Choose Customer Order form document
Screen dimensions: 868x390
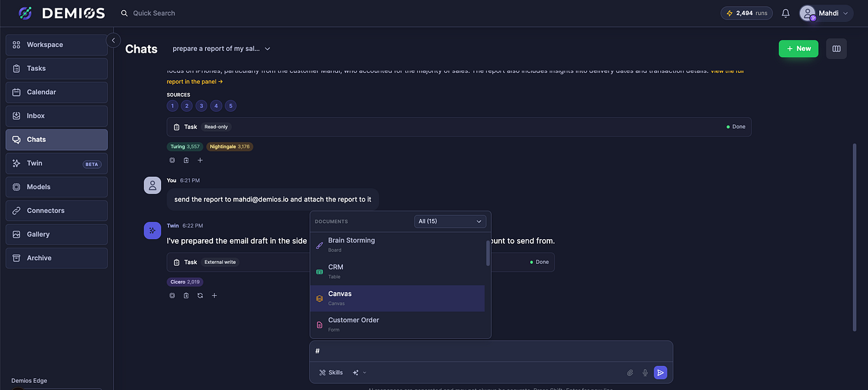point(398,324)
